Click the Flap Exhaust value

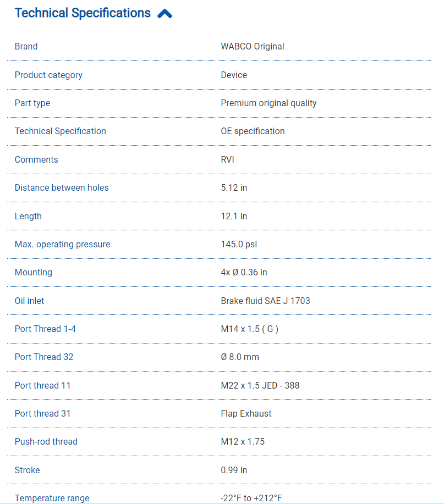[x=246, y=414]
